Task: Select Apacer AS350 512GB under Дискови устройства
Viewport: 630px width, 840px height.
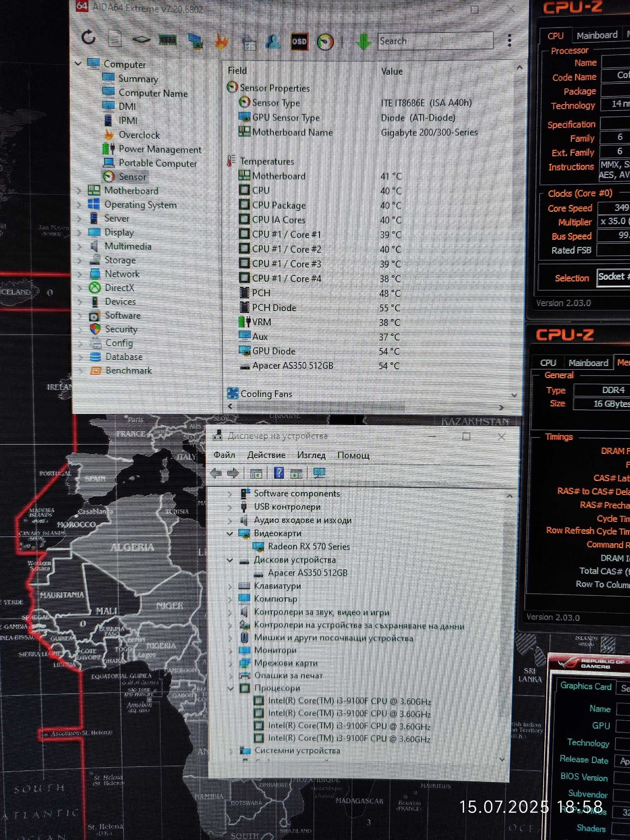Action: (x=307, y=573)
